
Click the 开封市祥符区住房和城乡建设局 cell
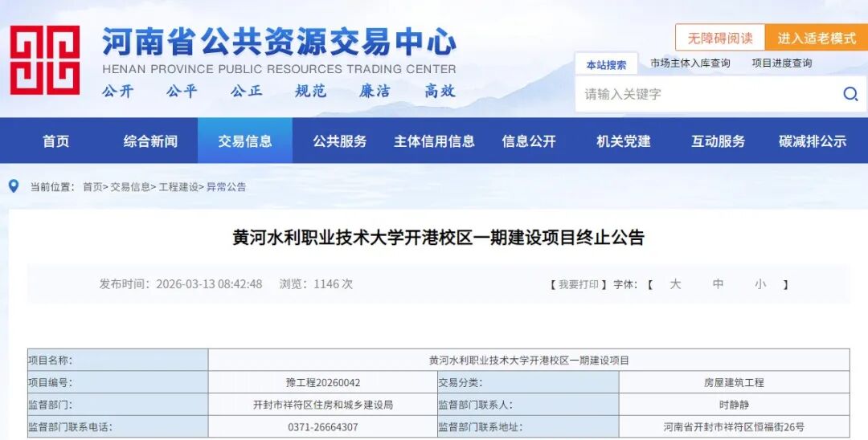click(323, 405)
